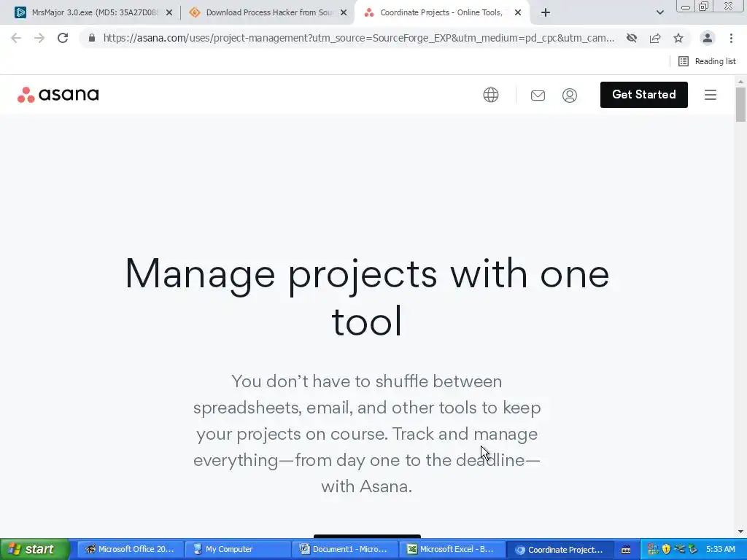Click scrollbar down arrow

point(740,531)
